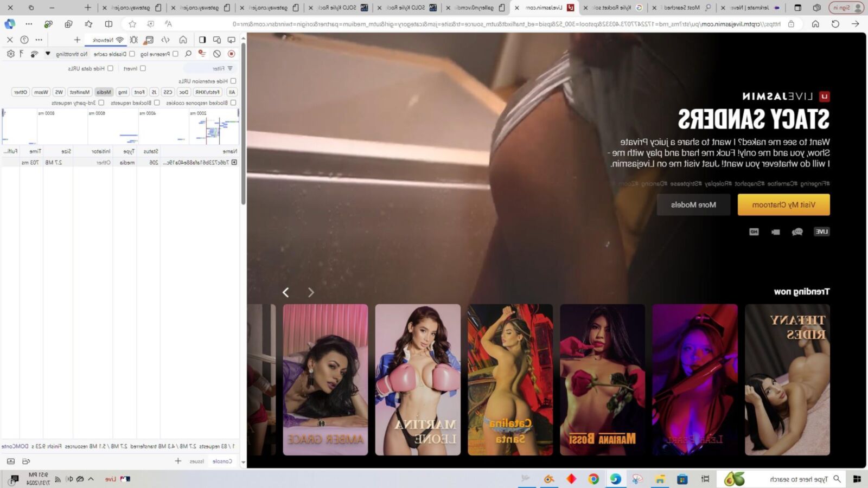The width and height of the screenshot is (868, 488).
Task: Open the DevTools help icon
Action: (x=24, y=40)
